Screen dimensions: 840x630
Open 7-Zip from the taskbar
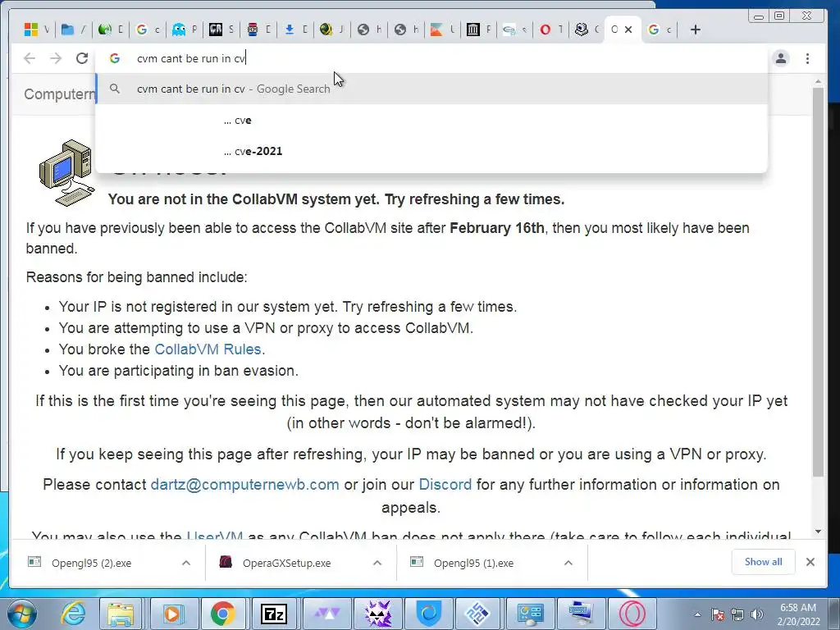tap(274, 614)
